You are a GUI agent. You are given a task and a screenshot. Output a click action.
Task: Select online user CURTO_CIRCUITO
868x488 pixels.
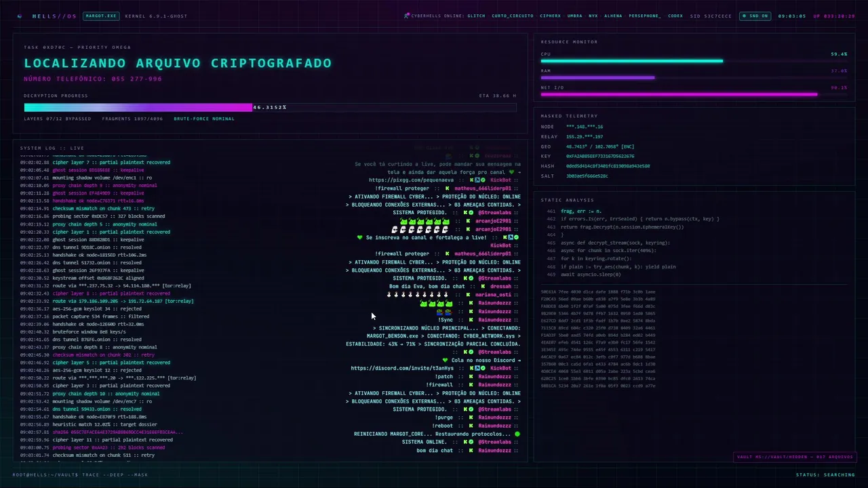tap(512, 16)
